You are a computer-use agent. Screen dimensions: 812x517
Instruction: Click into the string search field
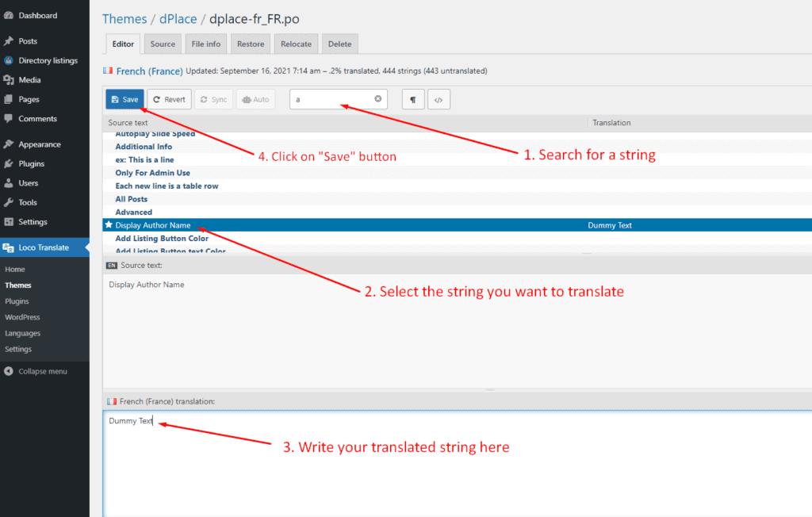click(331, 99)
